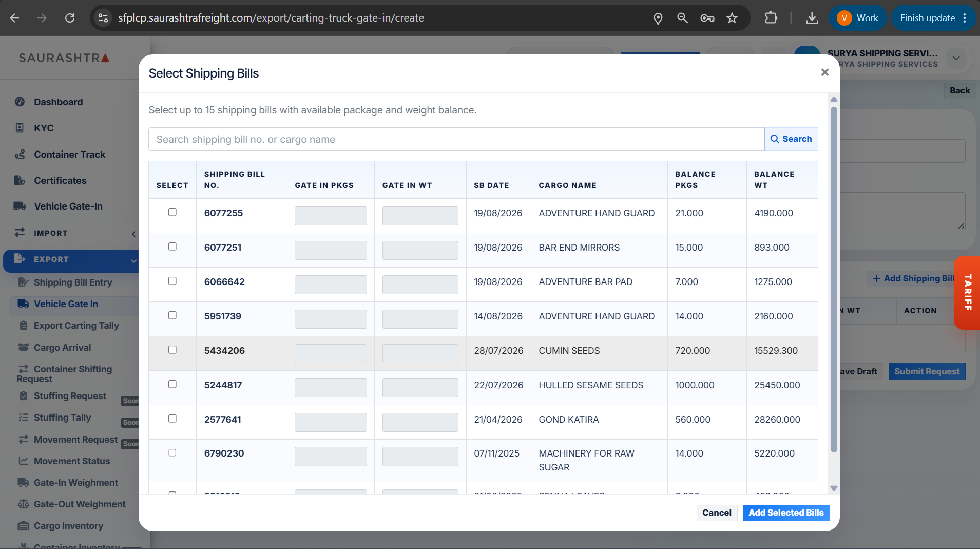This screenshot has width=980, height=549.
Task: Bookmark this page with the star icon
Action: (x=732, y=18)
